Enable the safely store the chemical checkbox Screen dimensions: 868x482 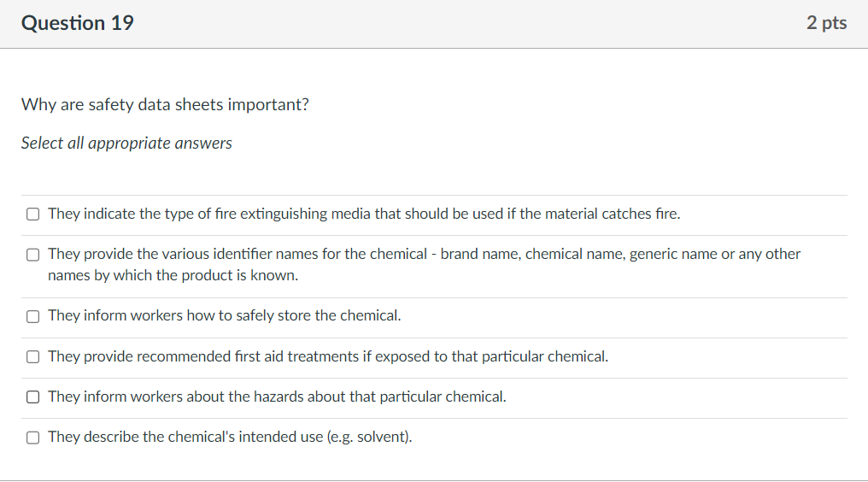point(32,316)
